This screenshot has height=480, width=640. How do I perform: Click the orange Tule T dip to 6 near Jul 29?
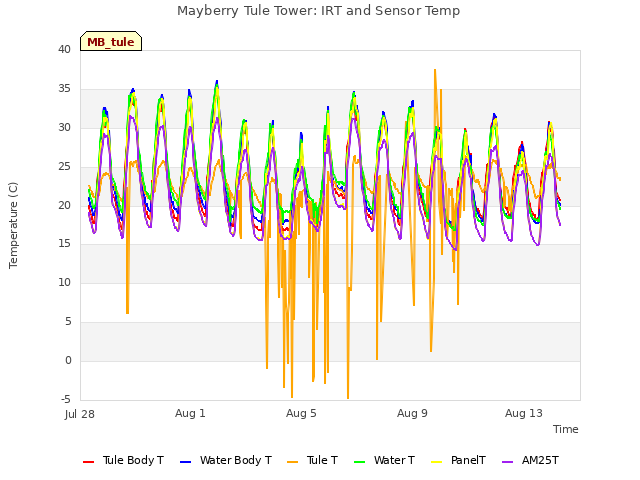pyautogui.click(x=127, y=312)
